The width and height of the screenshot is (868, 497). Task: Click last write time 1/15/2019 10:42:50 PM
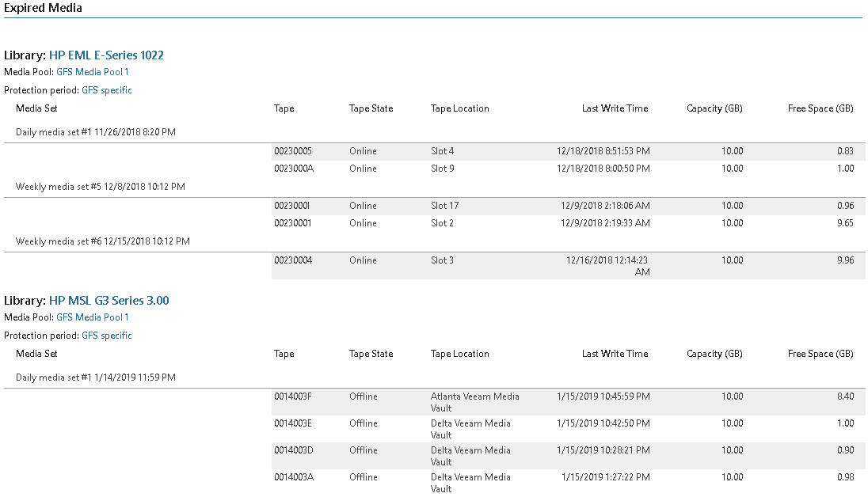(603, 423)
